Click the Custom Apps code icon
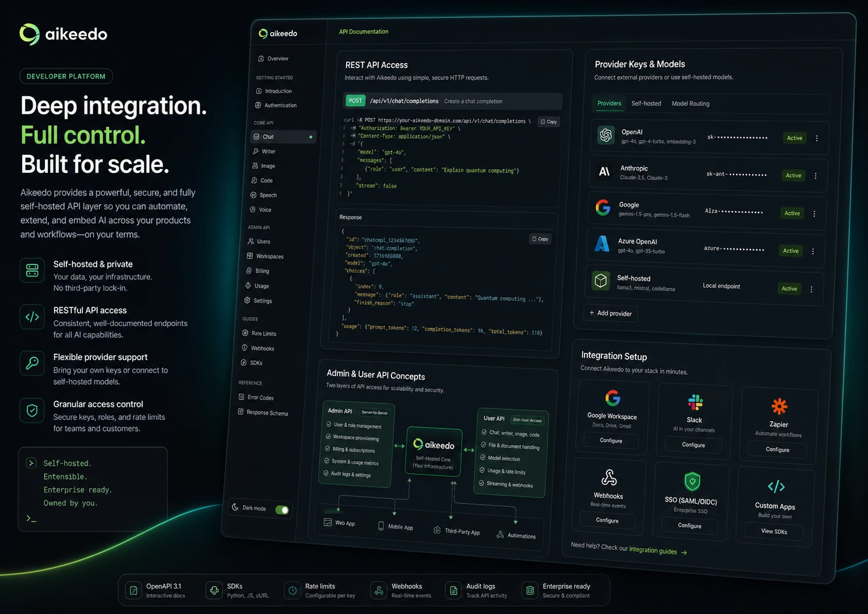868x614 pixels. point(776,487)
